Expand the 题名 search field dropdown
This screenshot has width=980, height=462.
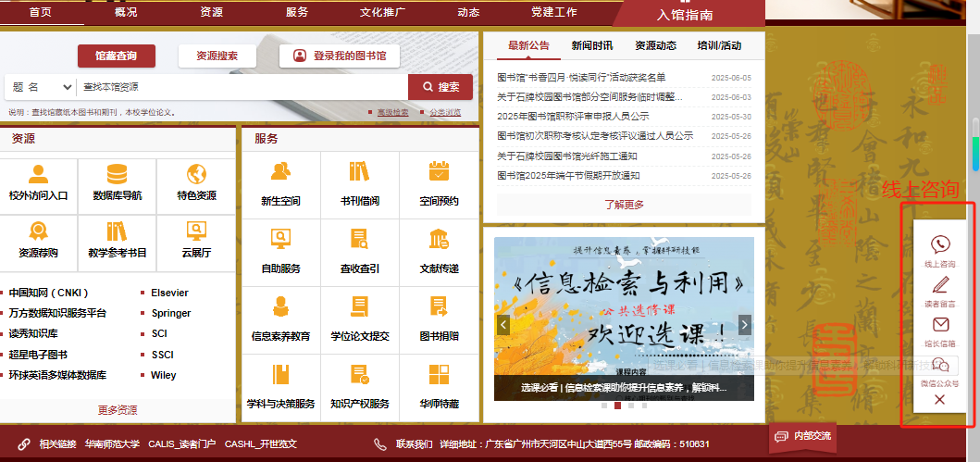click(41, 87)
